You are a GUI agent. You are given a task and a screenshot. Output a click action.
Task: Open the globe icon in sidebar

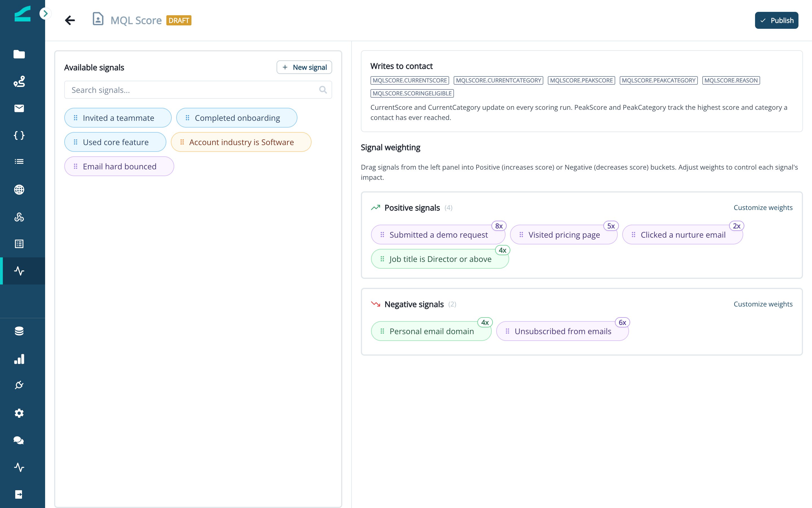pos(19,189)
